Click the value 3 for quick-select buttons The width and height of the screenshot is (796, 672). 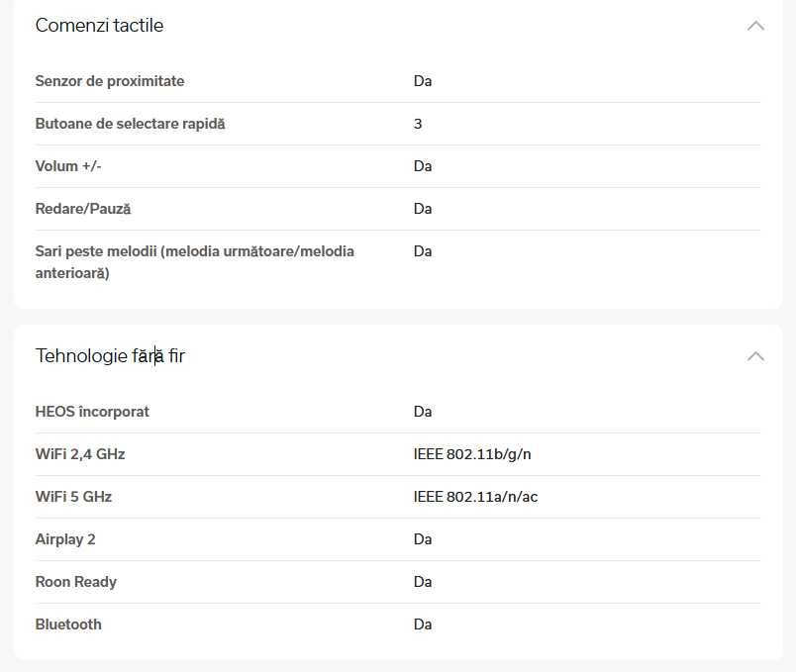pos(418,124)
